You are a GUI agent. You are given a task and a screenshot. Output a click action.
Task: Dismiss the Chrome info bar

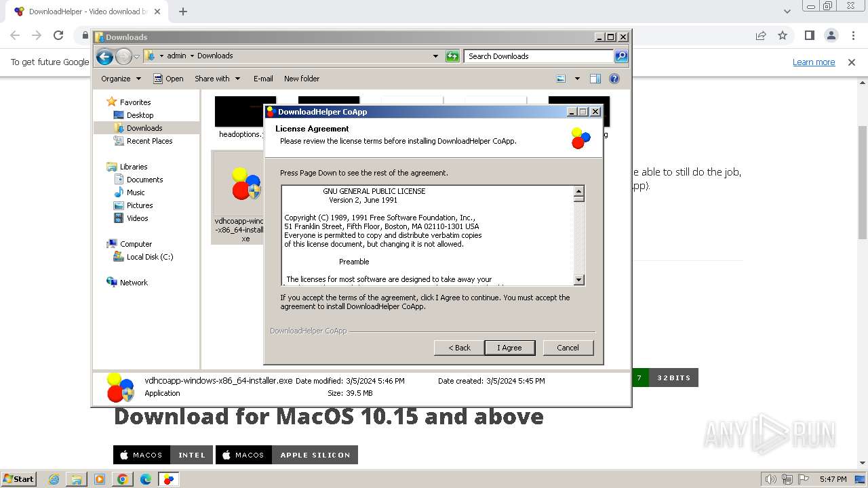852,62
